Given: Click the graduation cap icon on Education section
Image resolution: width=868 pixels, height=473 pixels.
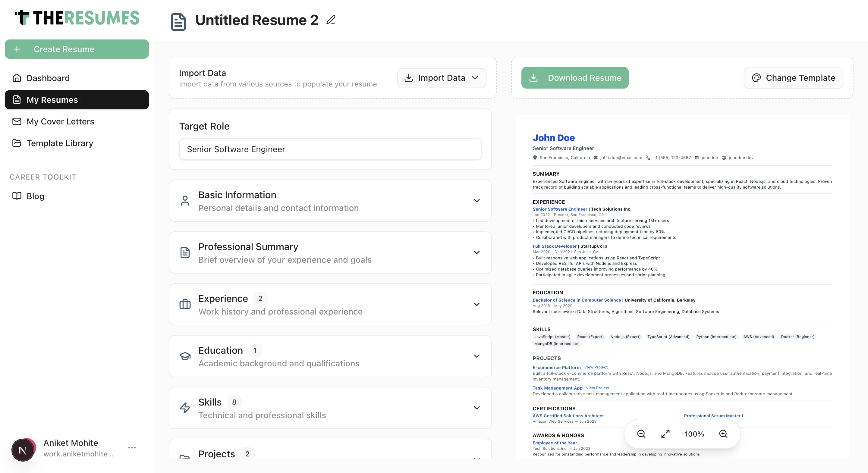Looking at the screenshot, I should [x=185, y=356].
